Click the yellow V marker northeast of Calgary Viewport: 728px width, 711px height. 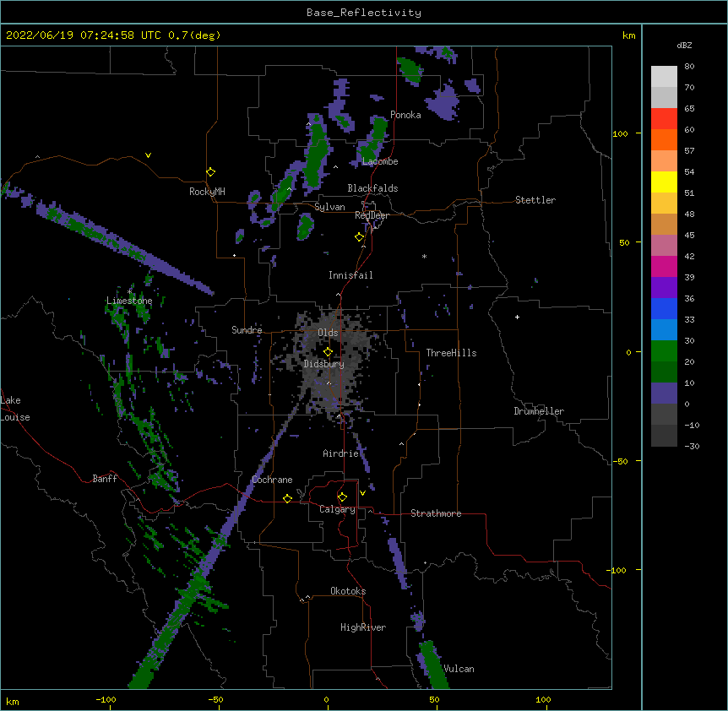coord(362,493)
